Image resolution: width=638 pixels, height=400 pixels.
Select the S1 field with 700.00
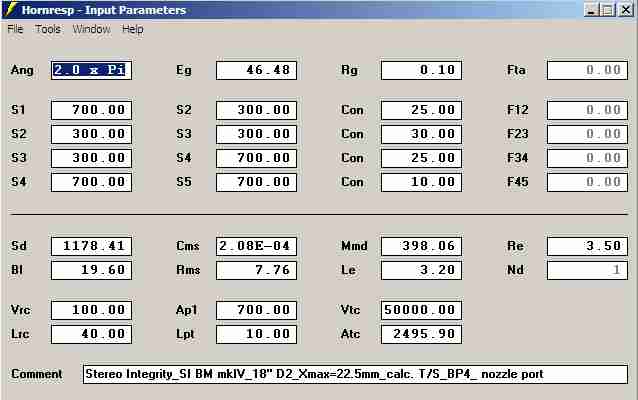pos(92,110)
